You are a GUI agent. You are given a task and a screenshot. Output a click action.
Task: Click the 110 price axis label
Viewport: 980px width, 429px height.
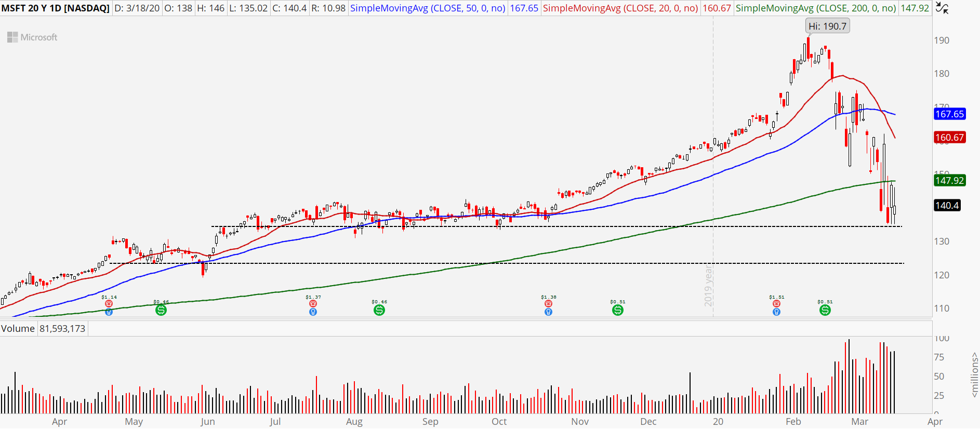pos(942,308)
